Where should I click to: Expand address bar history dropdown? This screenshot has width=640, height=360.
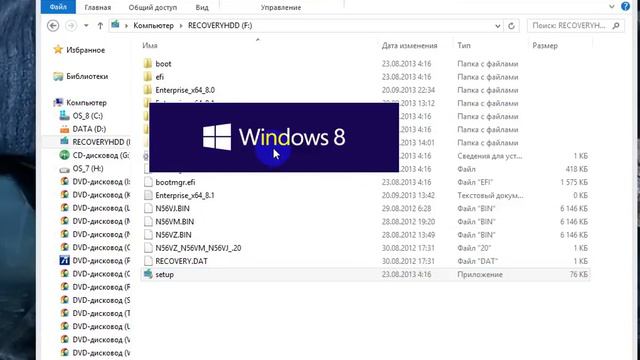pos(498,26)
